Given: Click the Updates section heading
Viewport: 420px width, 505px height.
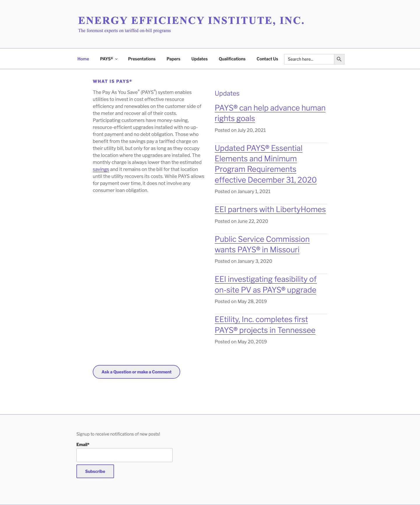Looking at the screenshot, I should coord(227,93).
